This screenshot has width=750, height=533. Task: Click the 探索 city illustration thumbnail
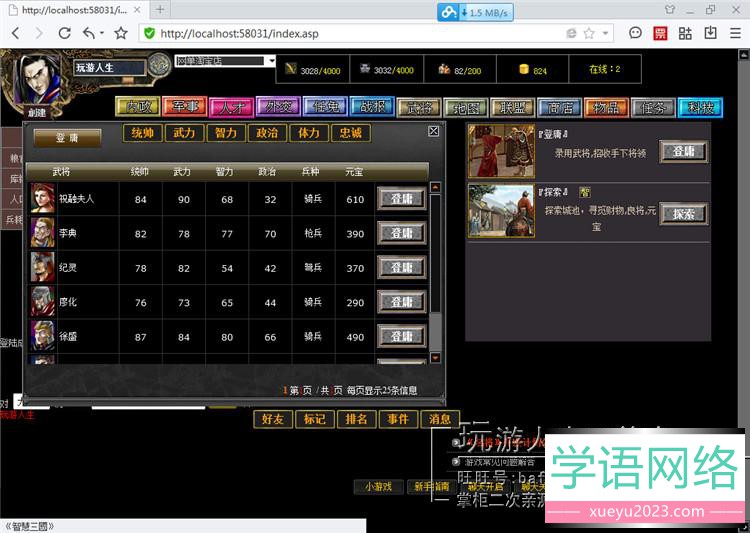[x=501, y=211]
